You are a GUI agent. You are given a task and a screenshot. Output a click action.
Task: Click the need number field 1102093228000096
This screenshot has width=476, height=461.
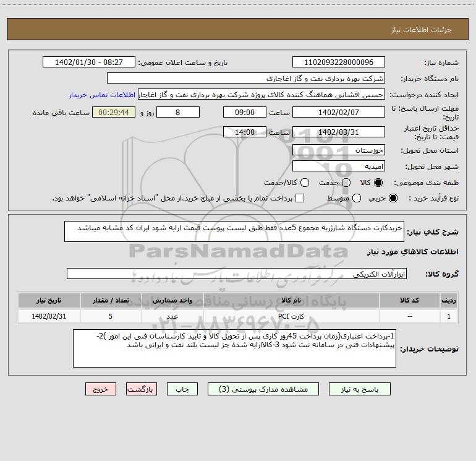339,62
